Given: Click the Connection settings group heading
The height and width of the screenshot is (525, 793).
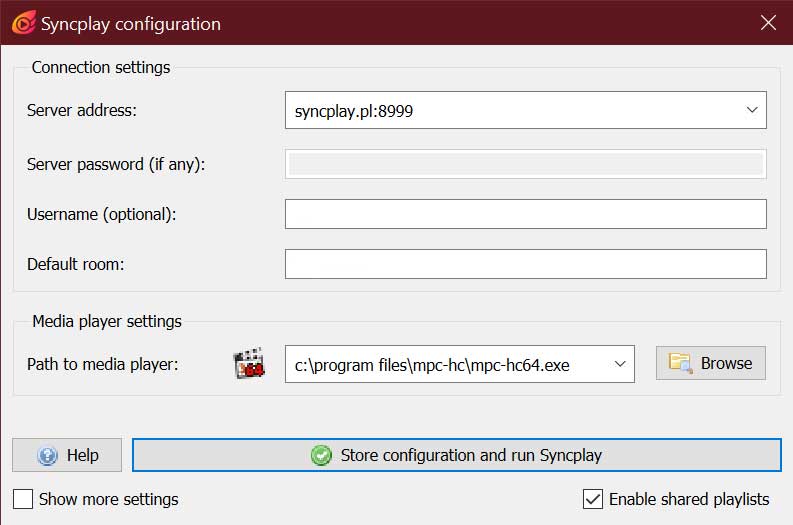Looking at the screenshot, I should click(101, 68).
